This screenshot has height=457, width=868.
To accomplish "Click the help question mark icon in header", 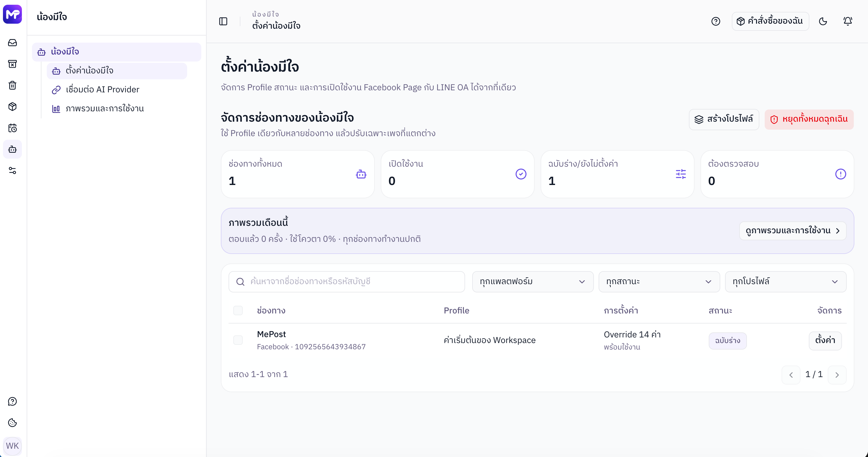I will coord(716,21).
